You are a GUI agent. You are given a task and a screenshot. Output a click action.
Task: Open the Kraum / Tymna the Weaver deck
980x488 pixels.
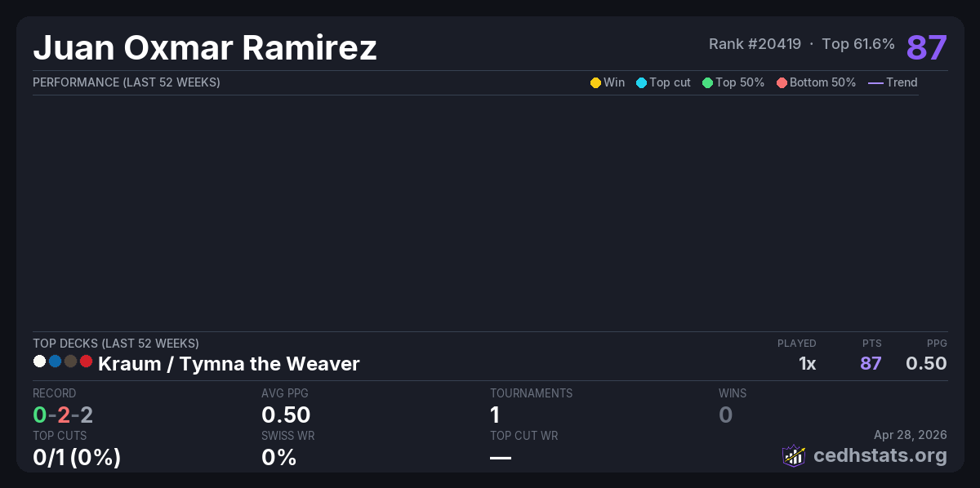click(x=229, y=364)
